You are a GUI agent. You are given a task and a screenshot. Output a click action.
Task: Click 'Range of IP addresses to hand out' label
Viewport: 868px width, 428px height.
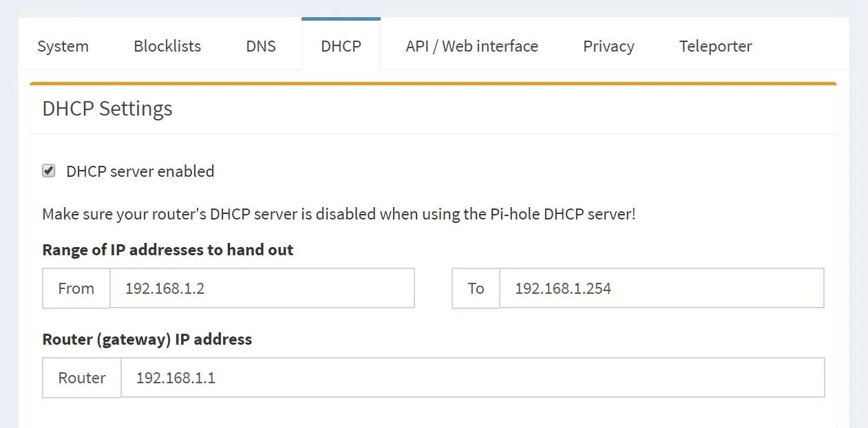pyautogui.click(x=168, y=250)
